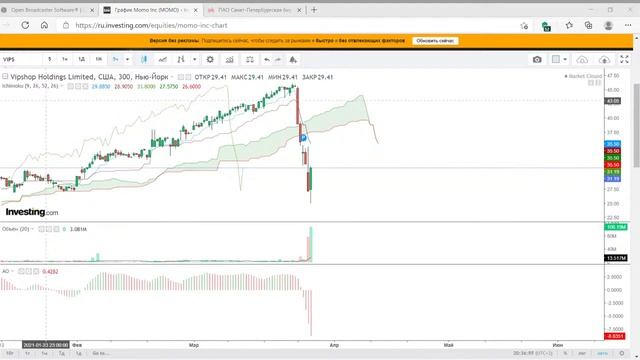Open the compare symbols icon

181,60
